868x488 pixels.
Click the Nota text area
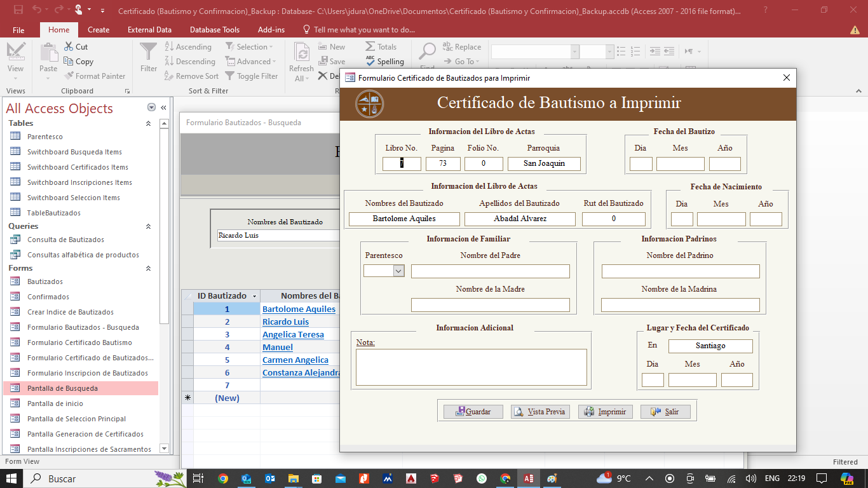tap(471, 367)
